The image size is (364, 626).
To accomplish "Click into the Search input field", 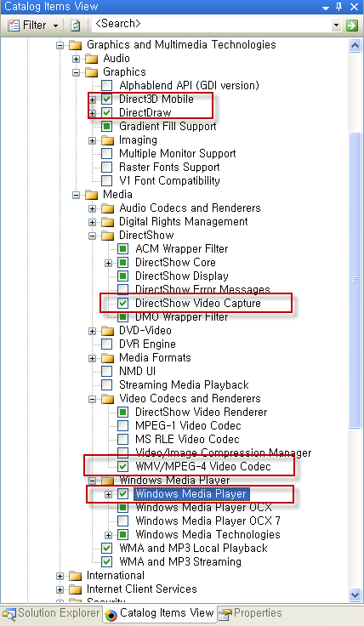I will pyautogui.click(x=212, y=25).
